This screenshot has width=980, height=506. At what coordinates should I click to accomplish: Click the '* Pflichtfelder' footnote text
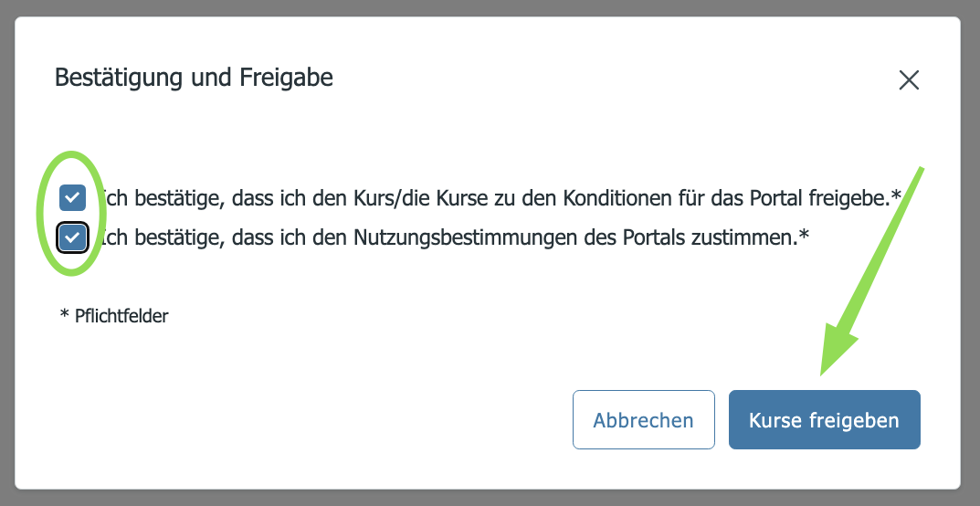click(x=114, y=316)
